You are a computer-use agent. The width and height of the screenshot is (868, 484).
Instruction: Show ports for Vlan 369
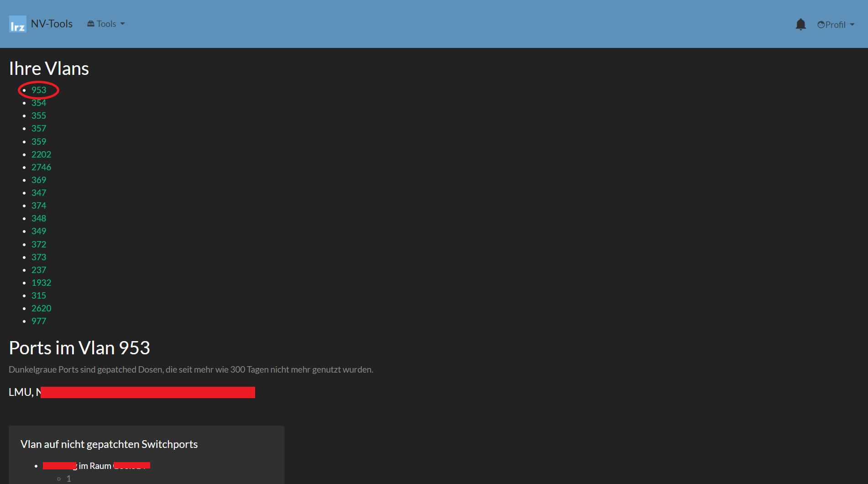point(39,180)
